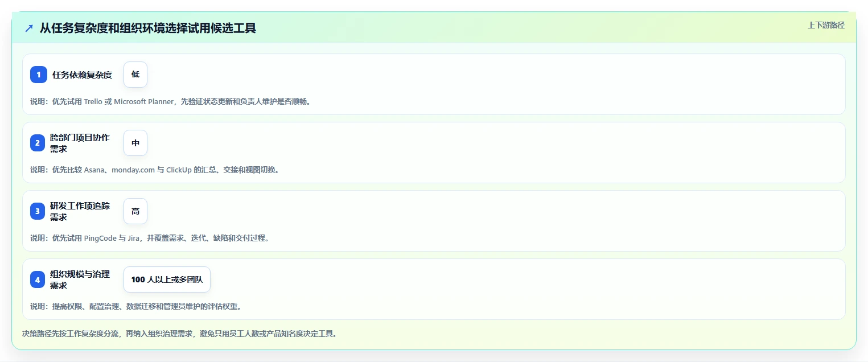
Task: Click the 上下游路径 label
Action: pos(826,25)
